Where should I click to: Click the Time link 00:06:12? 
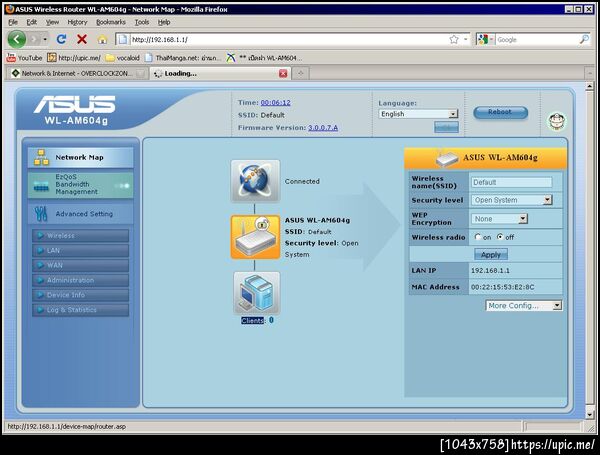(x=275, y=103)
